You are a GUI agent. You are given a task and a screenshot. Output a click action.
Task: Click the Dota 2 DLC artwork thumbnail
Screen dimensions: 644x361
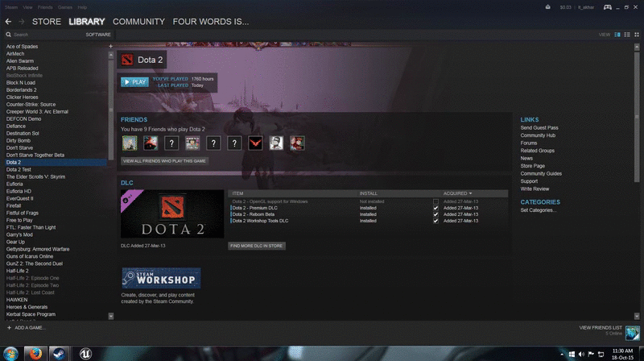pyautogui.click(x=172, y=214)
